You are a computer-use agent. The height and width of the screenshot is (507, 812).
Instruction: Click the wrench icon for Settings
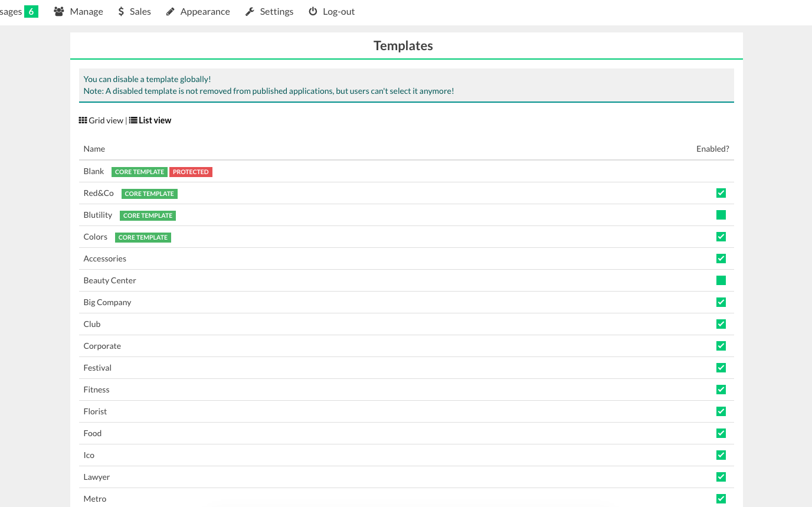pyautogui.click(x=250, y=11)
